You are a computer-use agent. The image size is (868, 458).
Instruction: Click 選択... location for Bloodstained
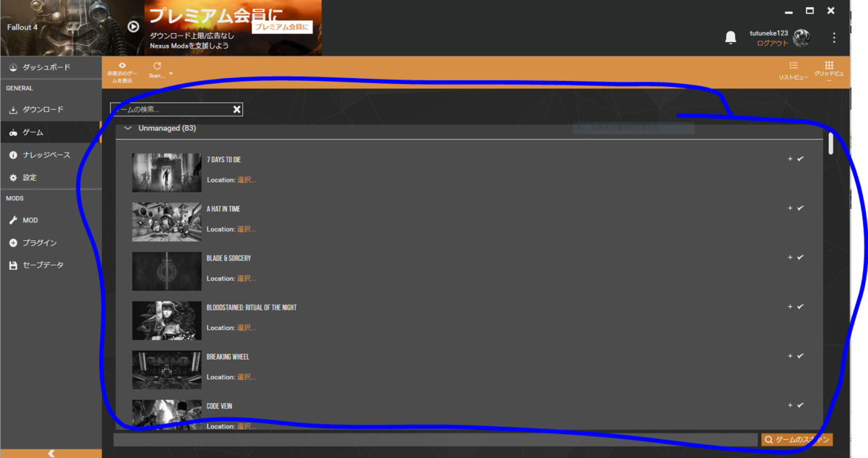[x=247, y=328]
